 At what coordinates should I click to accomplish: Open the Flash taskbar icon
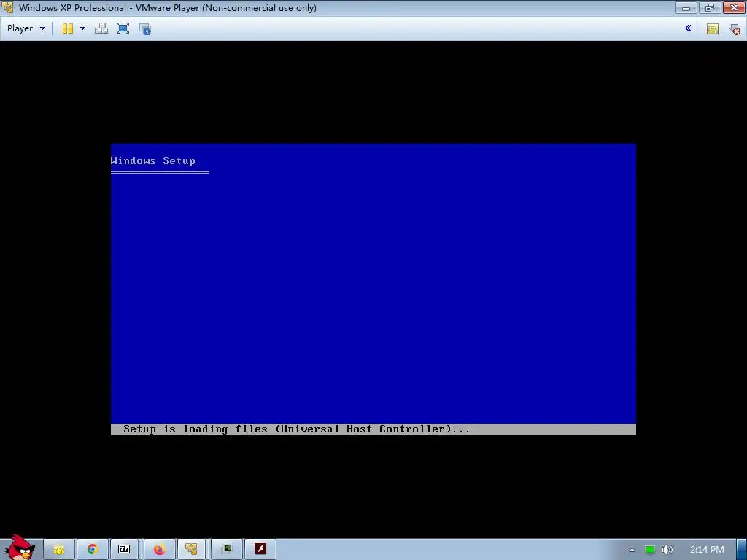coord(260,550)
